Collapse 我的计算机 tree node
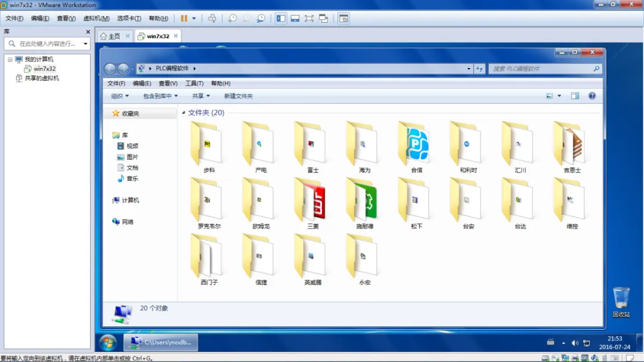The image size is (644, 362). (10, 60)
